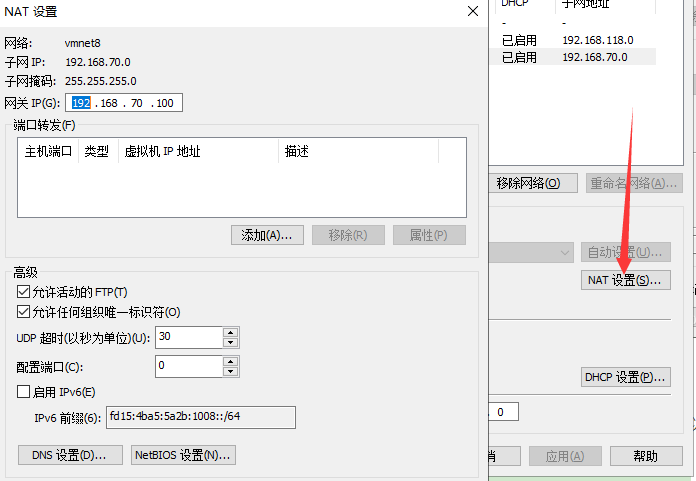696x481 pixels.
Task: Click the second octet 168 of gateway IP
Action: [109, 103]
